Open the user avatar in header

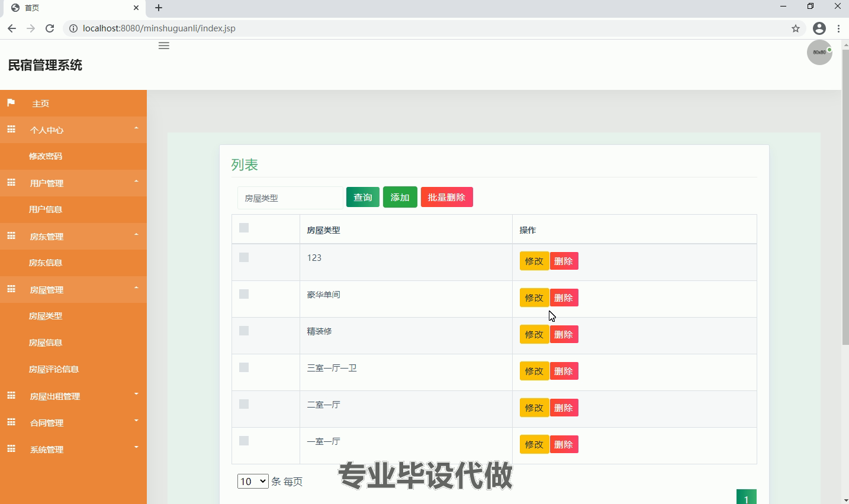click(x=819, y=53)
